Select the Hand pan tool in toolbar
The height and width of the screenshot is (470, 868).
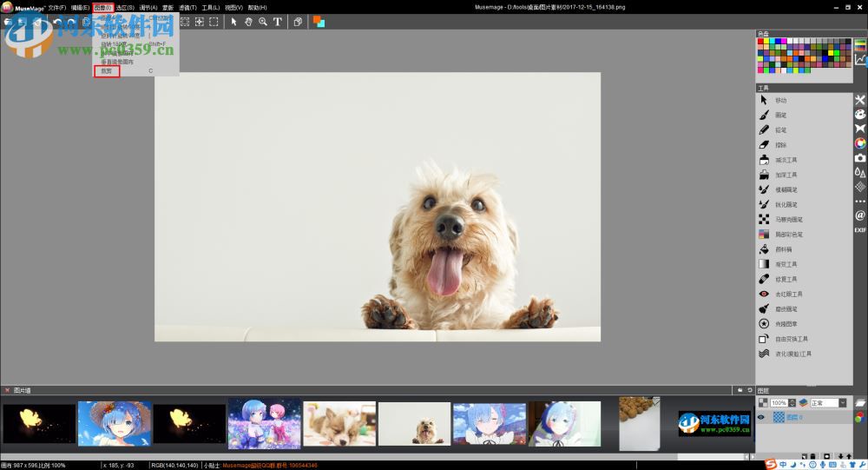248,22
